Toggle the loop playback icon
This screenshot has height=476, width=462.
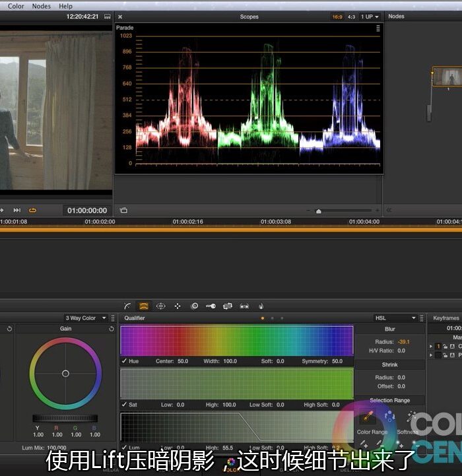pos(32,211)
